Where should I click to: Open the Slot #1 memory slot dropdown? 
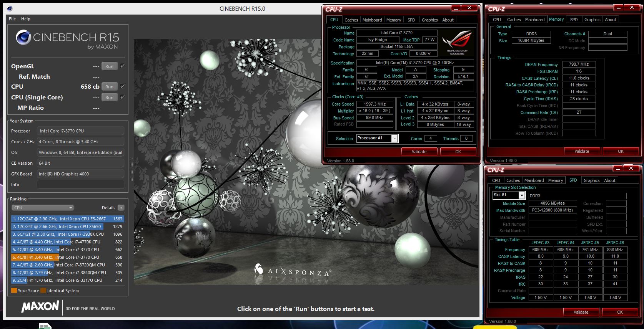point(509,195)
